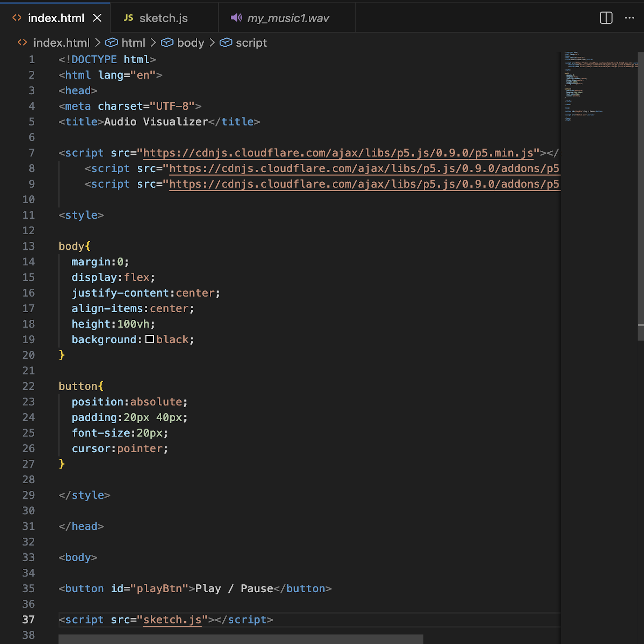The height and width of the screenshot is (644, 644).
Task: Click the black color swatch on line 19
Action: [x=150, y=339]
